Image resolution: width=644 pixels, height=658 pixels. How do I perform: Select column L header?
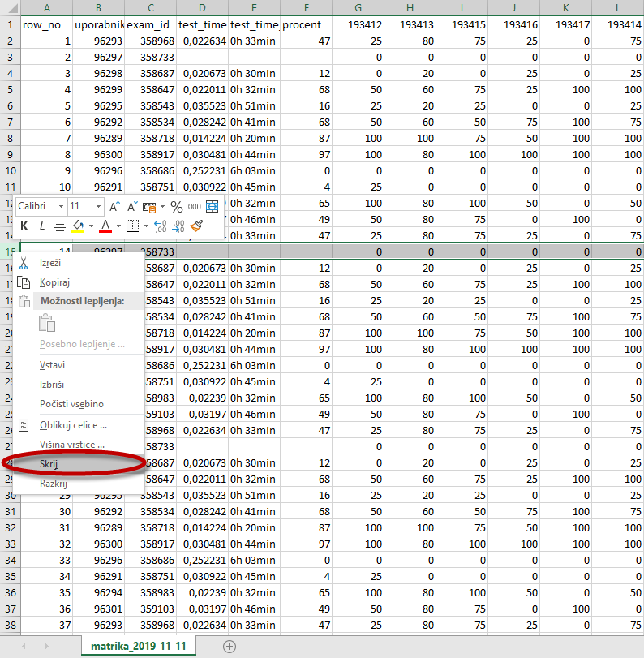point(617,7)
